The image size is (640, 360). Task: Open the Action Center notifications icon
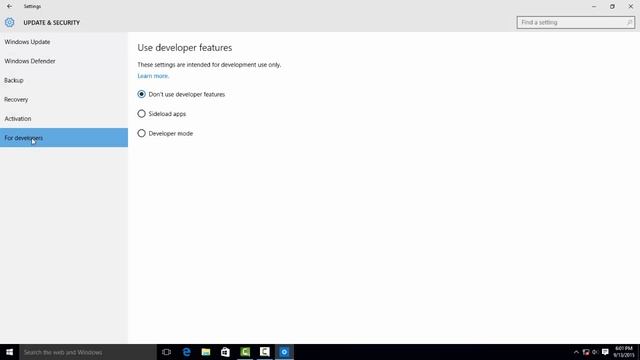click(x=605, y=352)
